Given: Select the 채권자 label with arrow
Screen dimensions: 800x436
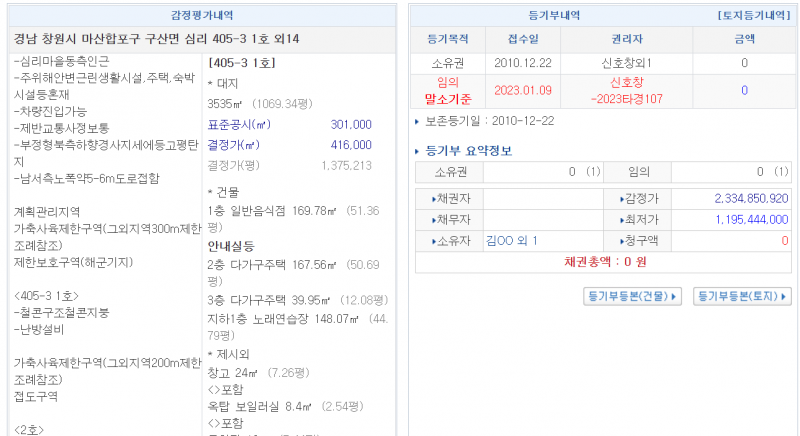Looking at the screenshot, I should [x=448, y=199].
